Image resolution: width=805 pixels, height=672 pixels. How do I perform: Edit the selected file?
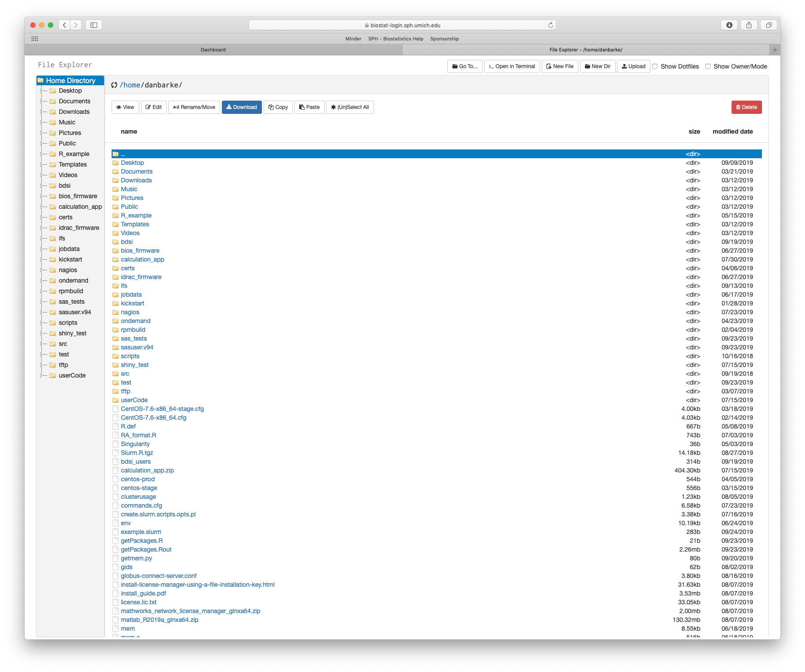[x=153, y=107]
